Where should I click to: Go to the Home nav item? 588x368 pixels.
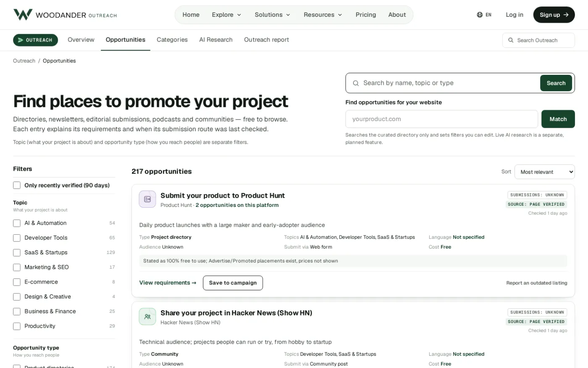click(191, 15)
